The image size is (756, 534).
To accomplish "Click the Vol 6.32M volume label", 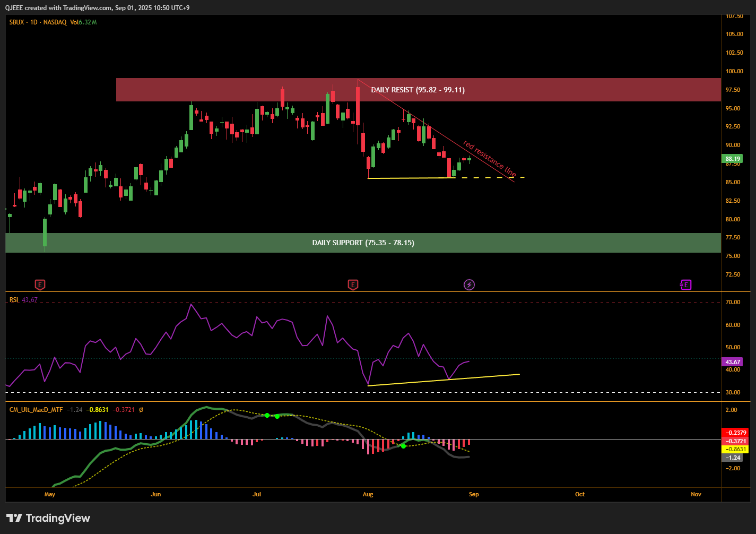I will [83, 22].
